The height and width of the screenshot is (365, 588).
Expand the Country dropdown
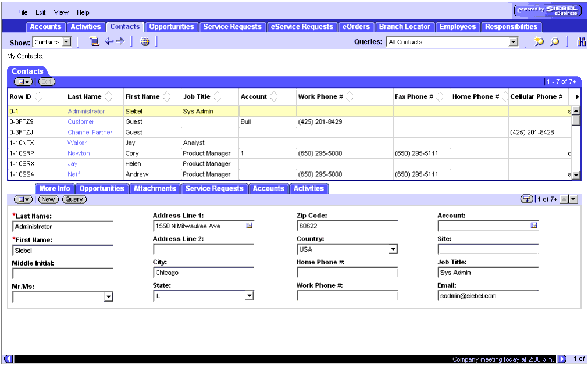(x=393, y=249)
